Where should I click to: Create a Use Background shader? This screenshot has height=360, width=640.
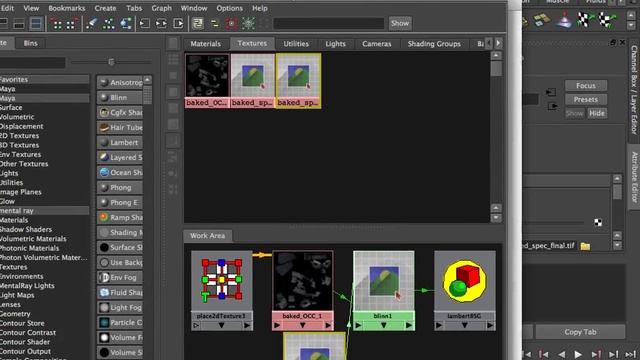pos(120,262)
